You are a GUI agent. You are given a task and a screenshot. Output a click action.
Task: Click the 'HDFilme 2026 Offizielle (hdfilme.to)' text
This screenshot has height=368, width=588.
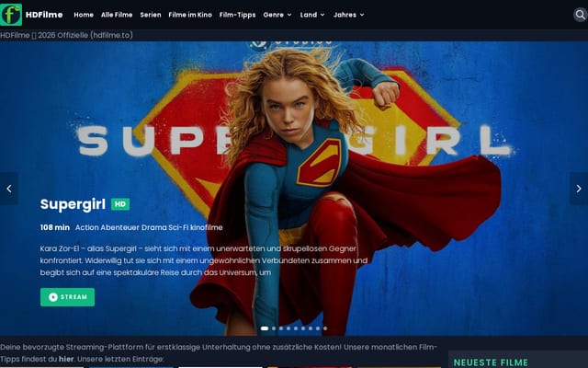pos(66,35)
